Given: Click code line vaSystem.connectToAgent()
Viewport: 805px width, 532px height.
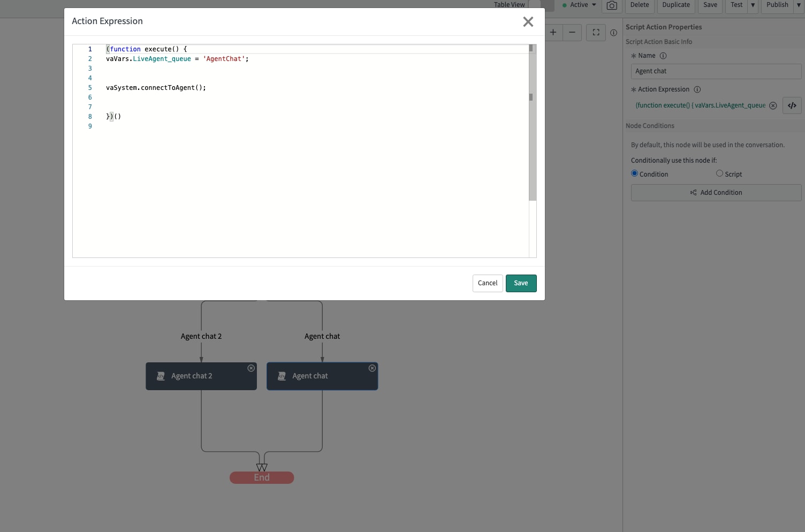Looking at the screenshot, I should (x=156, y=88).
